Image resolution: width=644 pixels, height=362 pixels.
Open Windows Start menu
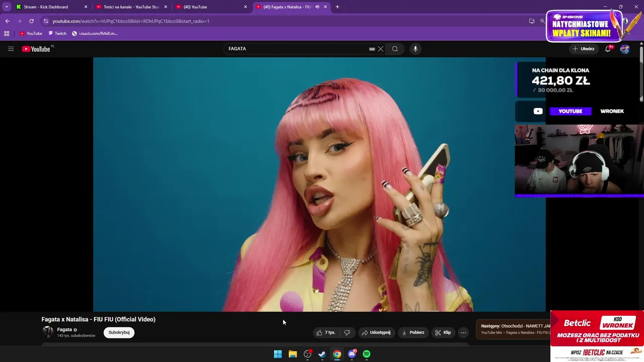pos(278,354)
